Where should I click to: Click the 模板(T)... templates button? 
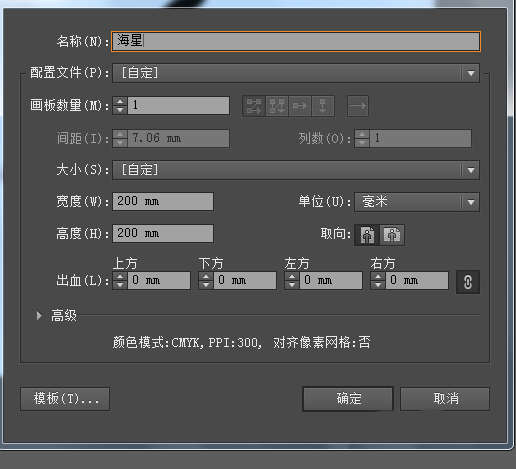[x=65, y=399]
